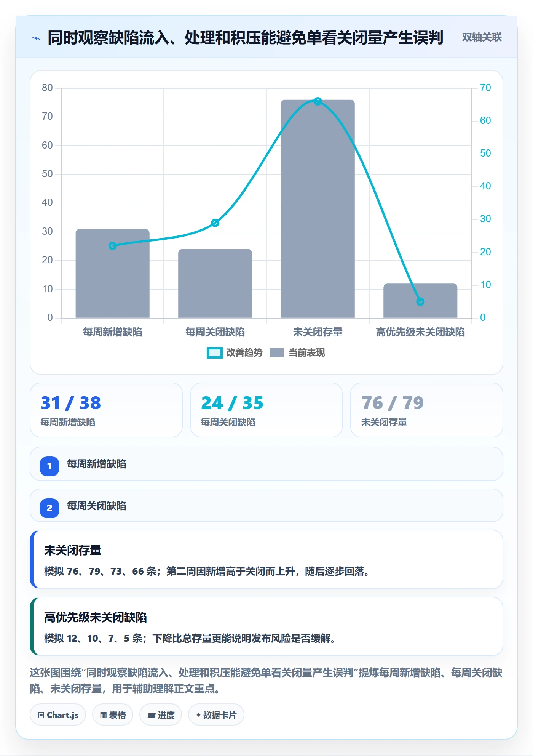Click the blue number 1 badge
533x756 pixels.
pos(49,466)
